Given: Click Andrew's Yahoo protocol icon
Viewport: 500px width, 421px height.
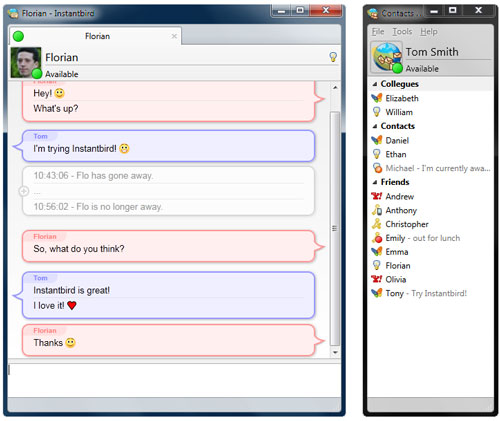Looking at the screenshot, I should coord(377,196).
